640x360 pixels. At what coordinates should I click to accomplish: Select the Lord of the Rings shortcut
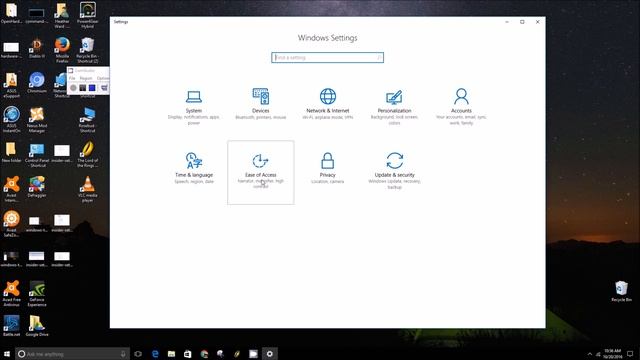coord(87,154)
